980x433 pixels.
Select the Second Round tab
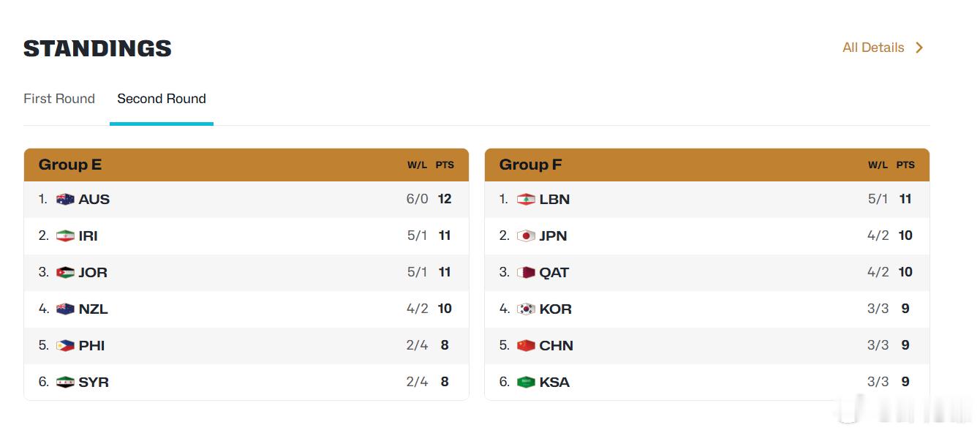point(162,99)
